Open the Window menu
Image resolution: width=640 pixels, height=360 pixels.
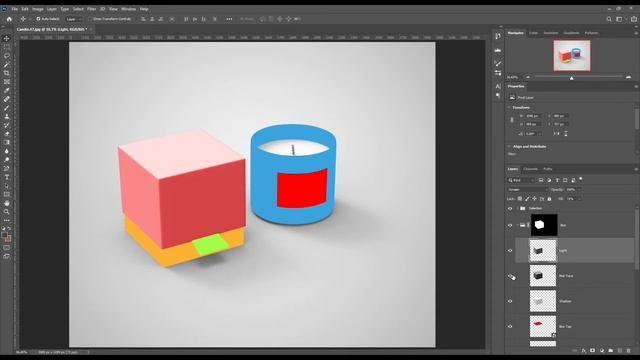128,9
